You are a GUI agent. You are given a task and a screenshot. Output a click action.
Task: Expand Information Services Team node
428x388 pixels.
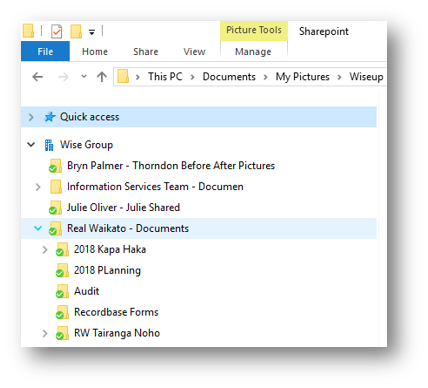click(x=38, y=187)
